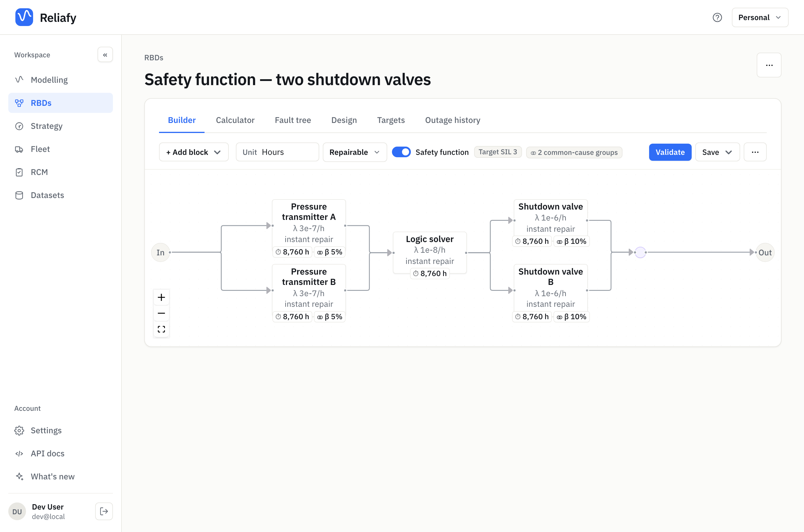Image resolution: width=804 pixels, height=532 pixels.
Task: Expand the Save dropdown
Action: 717,152
